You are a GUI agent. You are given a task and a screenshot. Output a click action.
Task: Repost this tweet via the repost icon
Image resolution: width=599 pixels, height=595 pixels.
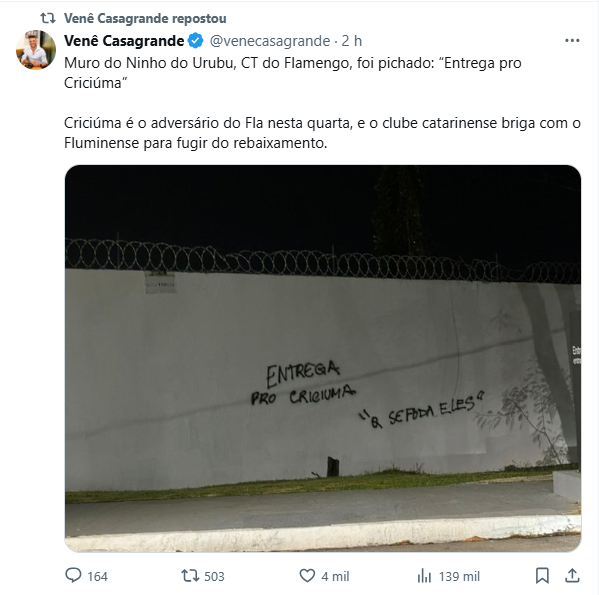pyautogui.click(x=190, y=576)
